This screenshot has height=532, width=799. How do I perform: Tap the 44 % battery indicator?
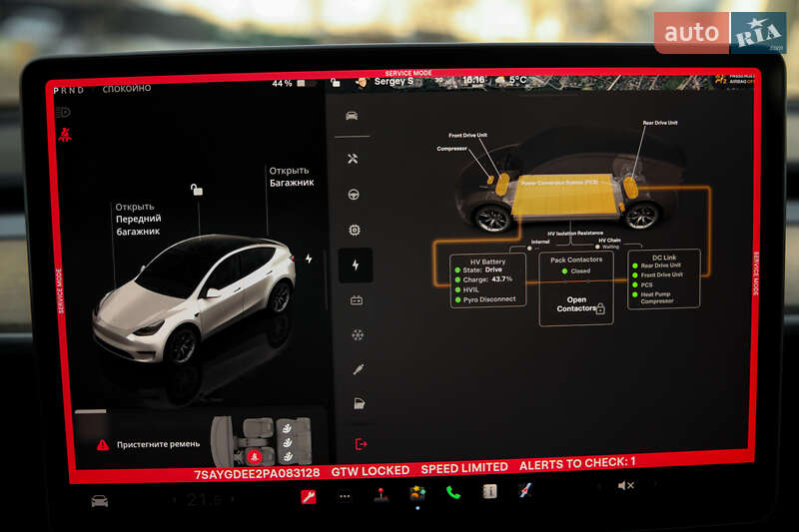click(x=282, y=83)
